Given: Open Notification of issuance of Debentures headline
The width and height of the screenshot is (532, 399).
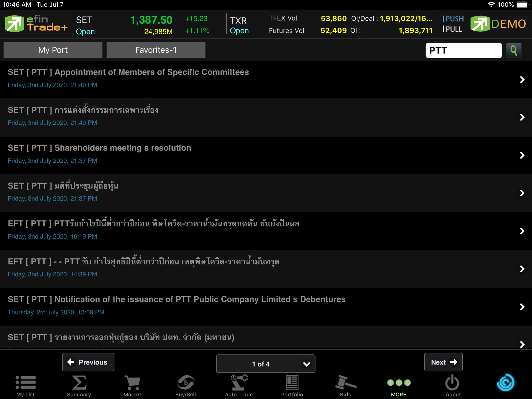Looking at the screenshot, I should tap(177, 299).
